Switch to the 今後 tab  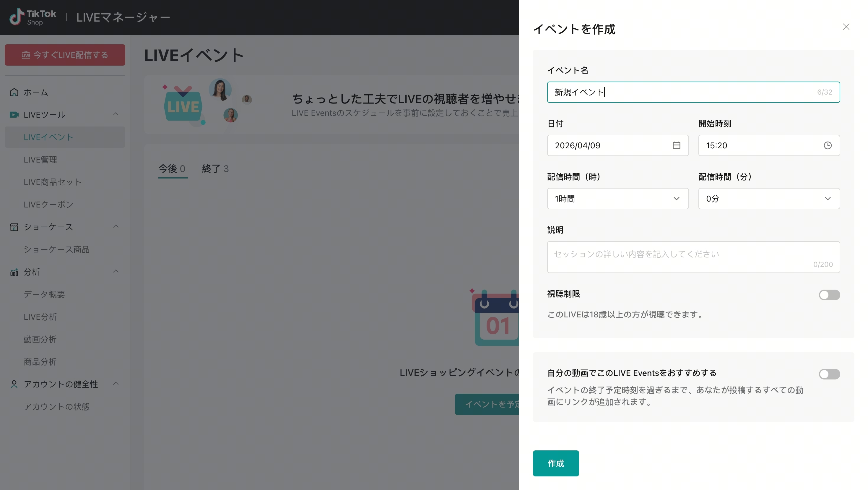tap(172, 169)
